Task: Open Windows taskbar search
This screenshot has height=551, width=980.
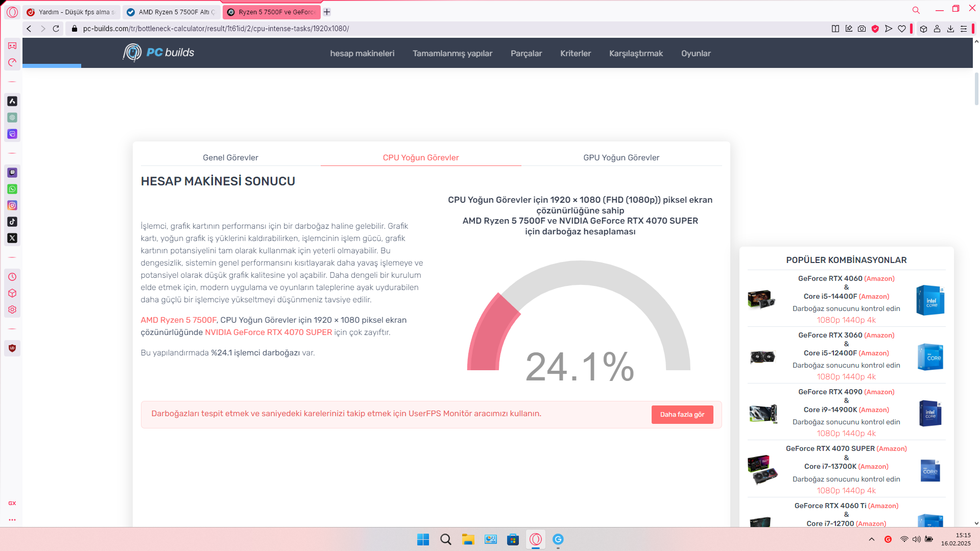Action: point(445,539)
